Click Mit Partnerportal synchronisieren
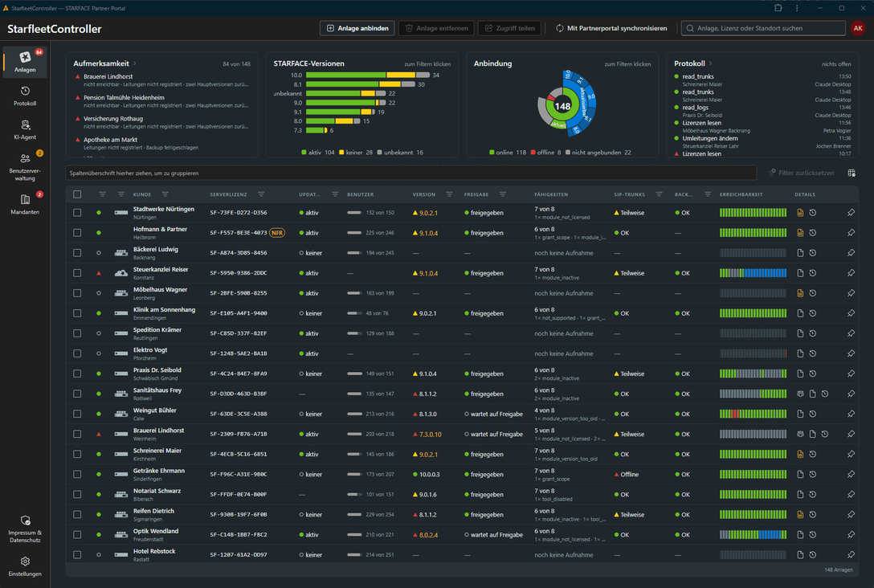The image size is (874, 588). (x=611, y=28)
